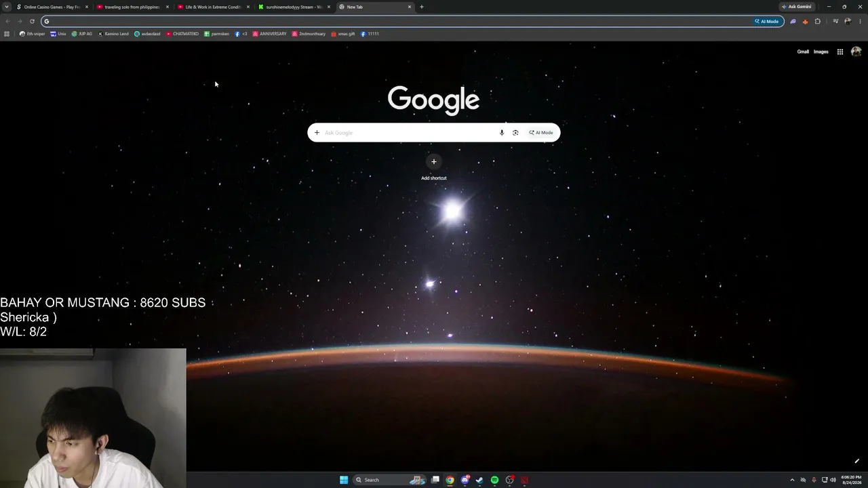Switch to the Life & Work in Extreme Conditions tab
Image resolution: width=868 pixels, height=488 pixels.
pos(213,7)
